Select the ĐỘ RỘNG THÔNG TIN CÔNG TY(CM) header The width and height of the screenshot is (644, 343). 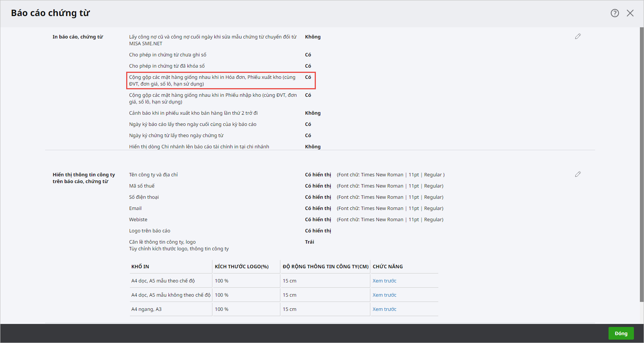point(325,266)
